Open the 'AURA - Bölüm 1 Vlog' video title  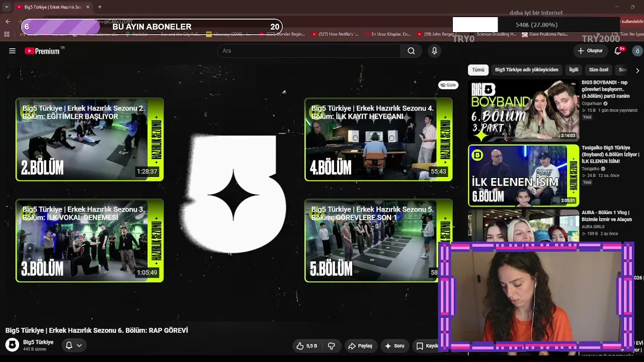[607, 216]
